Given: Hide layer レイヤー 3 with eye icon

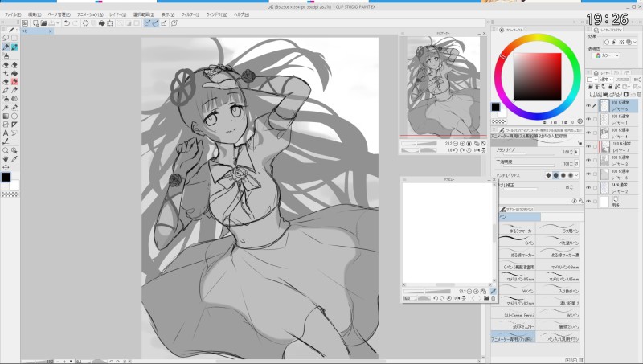Looking at the screenshot, I should (588, 161).
